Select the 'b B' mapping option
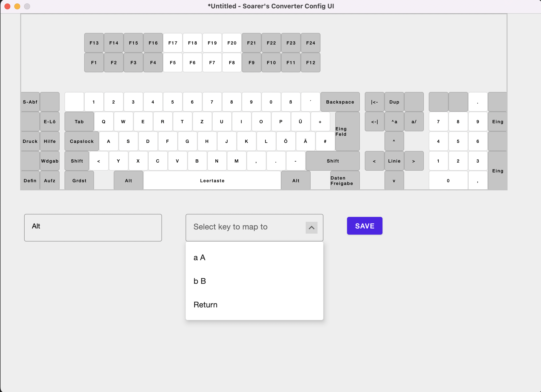This screenshot has height=392, width=541. [200, 281]
